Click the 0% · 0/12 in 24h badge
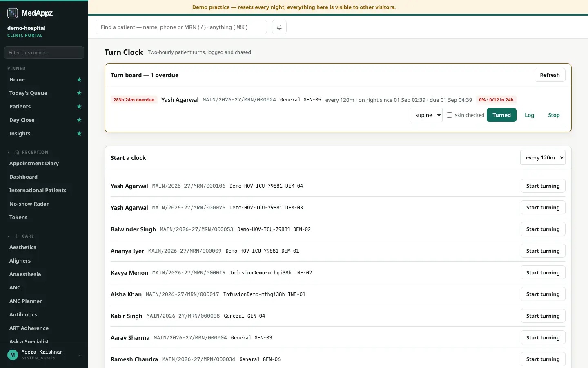 (x=496, y=100)
